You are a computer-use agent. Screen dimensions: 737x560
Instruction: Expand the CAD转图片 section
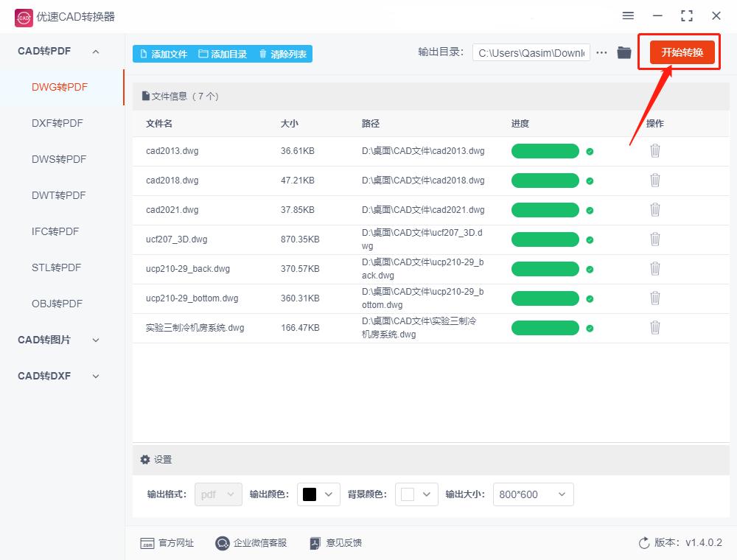click(x=95, y=340)
